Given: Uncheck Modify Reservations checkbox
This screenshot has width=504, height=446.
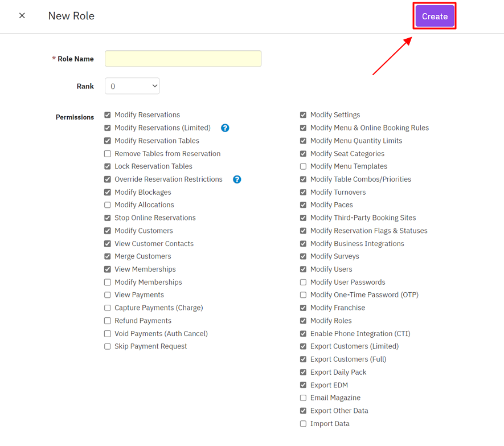Looking at the screenshot, I should tap(108, 115).
